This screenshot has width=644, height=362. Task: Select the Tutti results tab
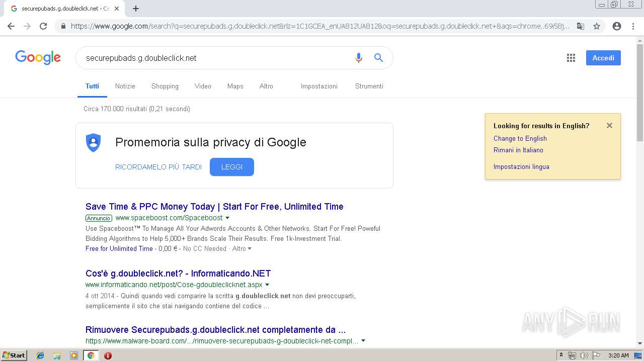[92, 86]
